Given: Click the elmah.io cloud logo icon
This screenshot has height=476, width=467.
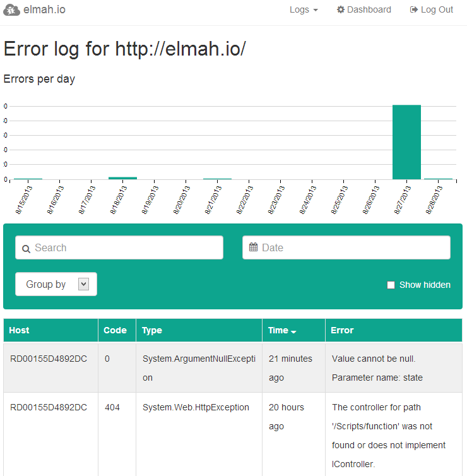Looking at the screenshot, I should (x=11, y=10).
